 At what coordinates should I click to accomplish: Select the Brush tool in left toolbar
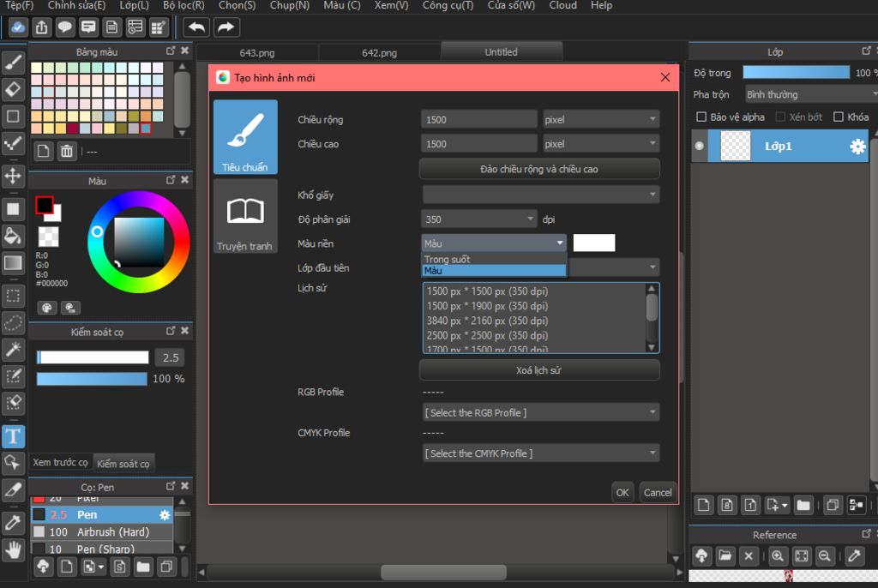(x=13, y=63)
